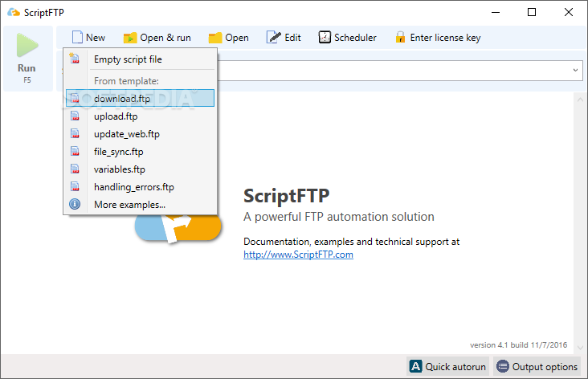Click Enter license key label
The width and height of the screenshot is (588, 379).
pos(445,38)
